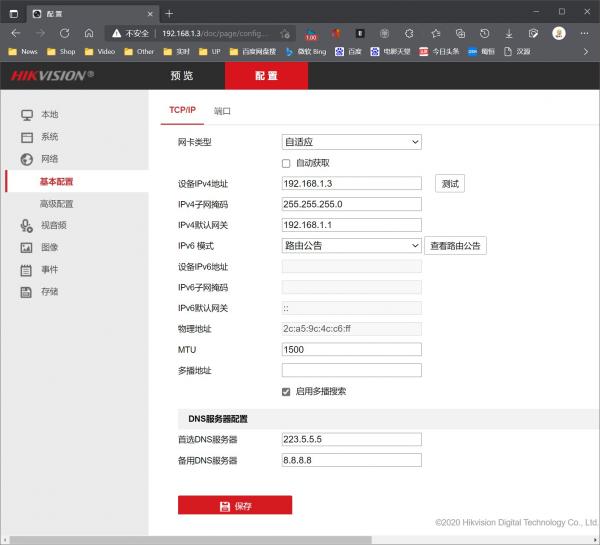Image resolution: width=600 pixels, height=545 pixels.
Task: Go to browser home page icon
Action: tap(89, 33)
